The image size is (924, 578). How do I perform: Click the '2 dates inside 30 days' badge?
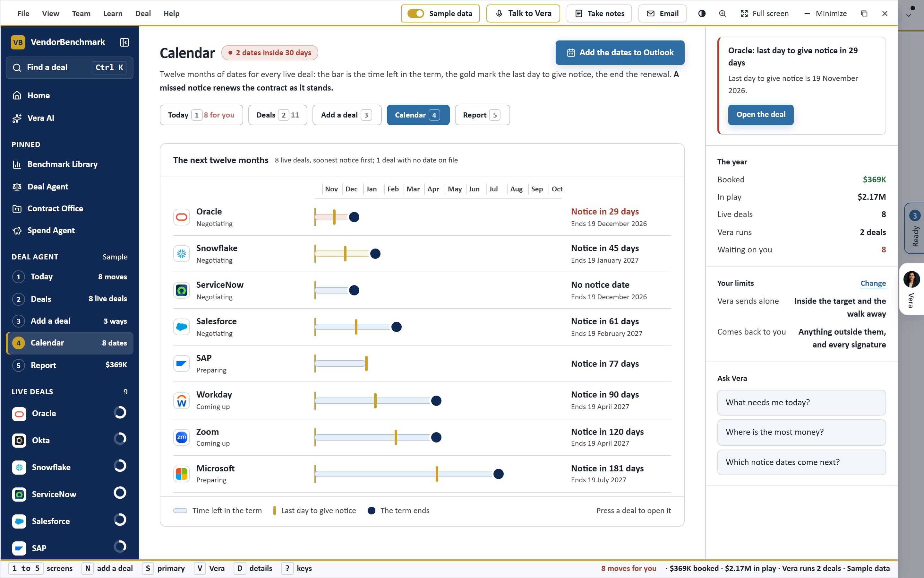click(x=269, y=53)
